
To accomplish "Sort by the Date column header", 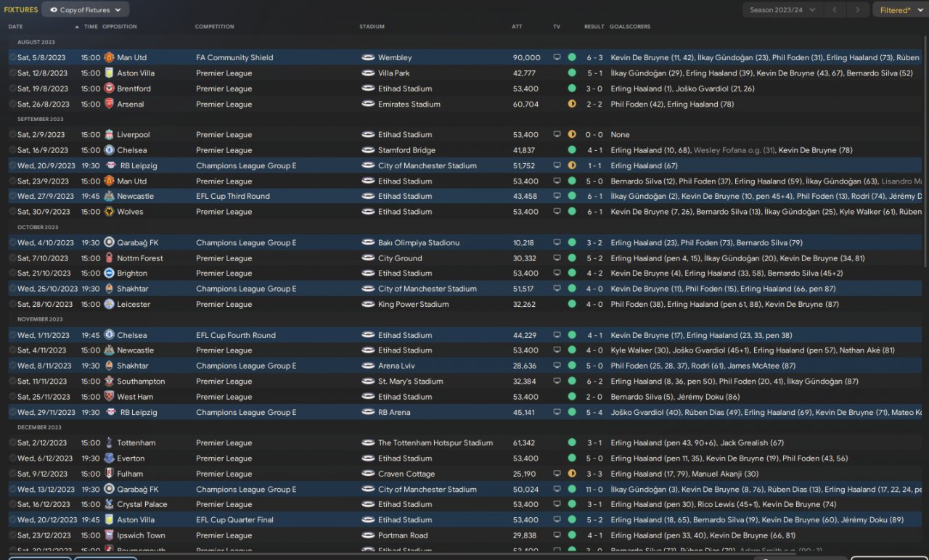I will [x=16, y=27].
